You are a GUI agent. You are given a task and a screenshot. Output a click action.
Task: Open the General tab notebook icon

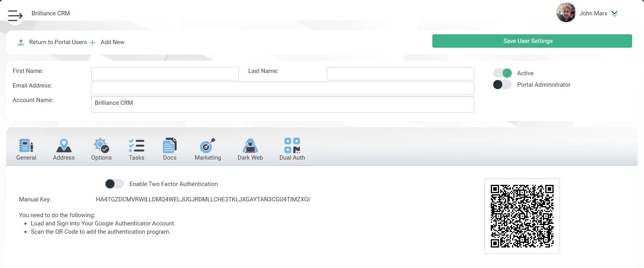pyautogui.click(x=26, y=146)
